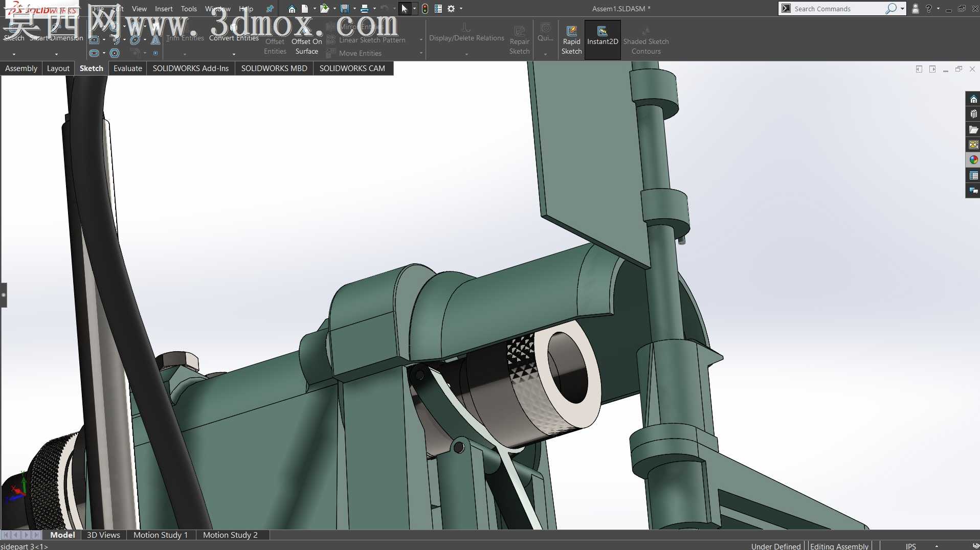
Task: Open the Design Library task pane icon
Action: (x=973, y=114)
